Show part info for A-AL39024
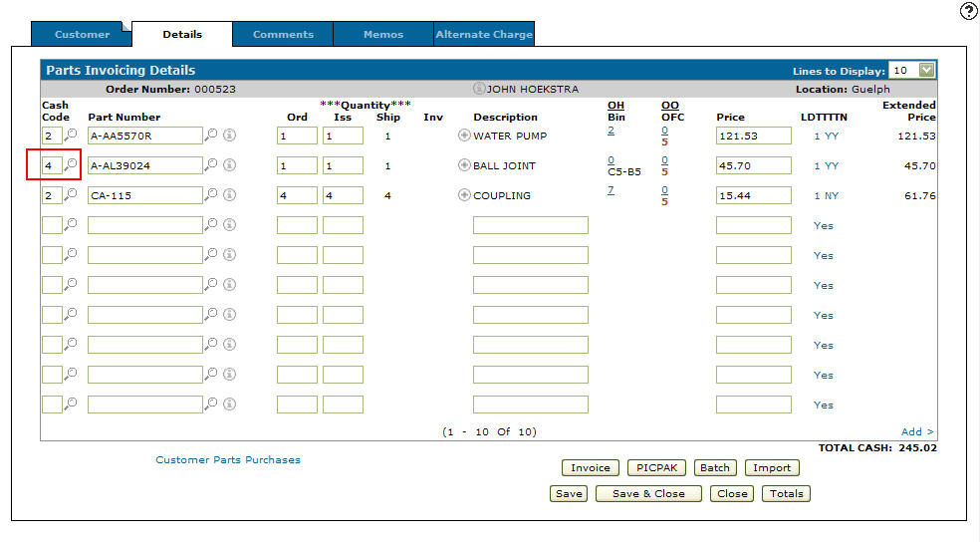This screenshot has height=542, width=980. (x=230, y=164)
